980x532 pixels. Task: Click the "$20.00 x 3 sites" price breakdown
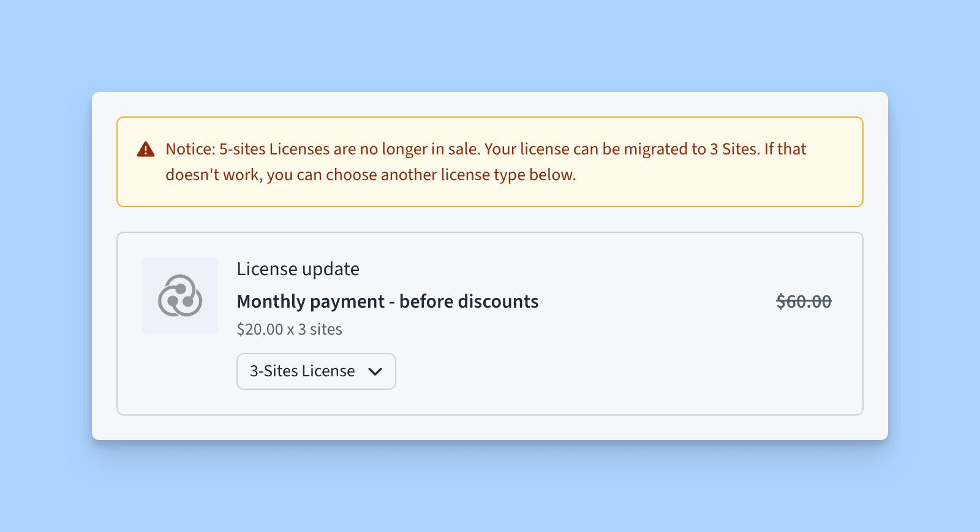pyautogui.click(x=289, y=330)
